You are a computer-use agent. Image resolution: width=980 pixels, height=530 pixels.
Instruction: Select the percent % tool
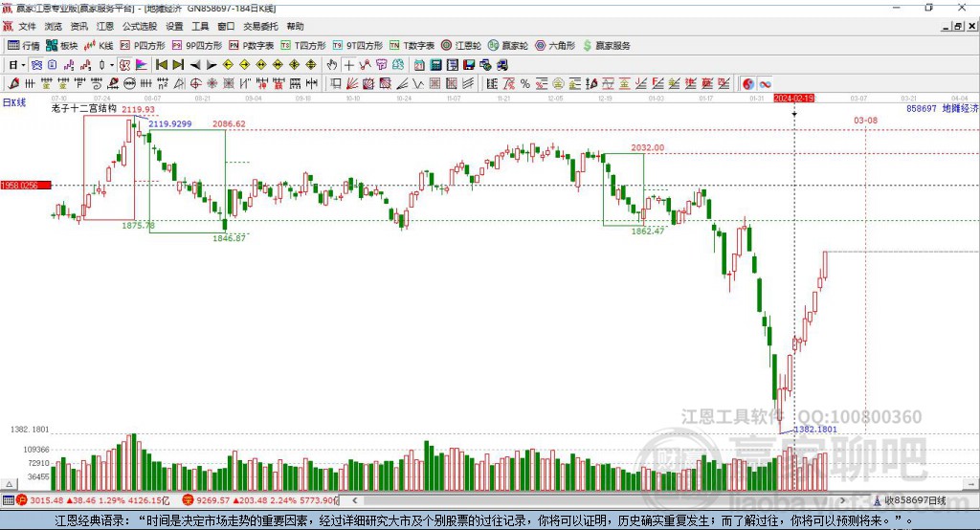click(525, 84)
